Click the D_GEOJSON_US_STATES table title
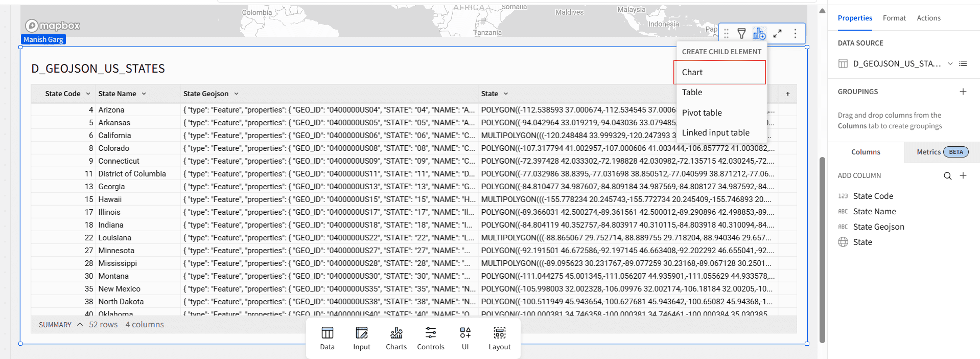 click(98, 69)
